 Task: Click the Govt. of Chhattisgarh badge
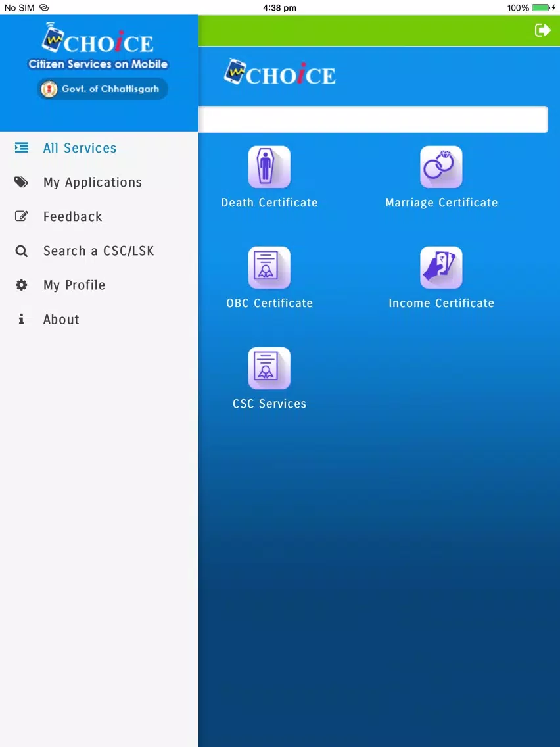click(103, 89)
